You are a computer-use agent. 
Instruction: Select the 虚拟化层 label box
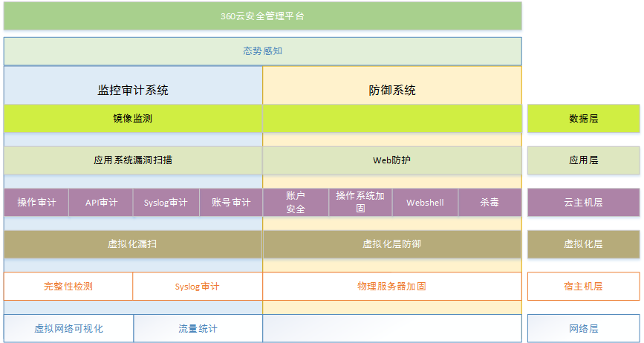(x=584, y=244)
